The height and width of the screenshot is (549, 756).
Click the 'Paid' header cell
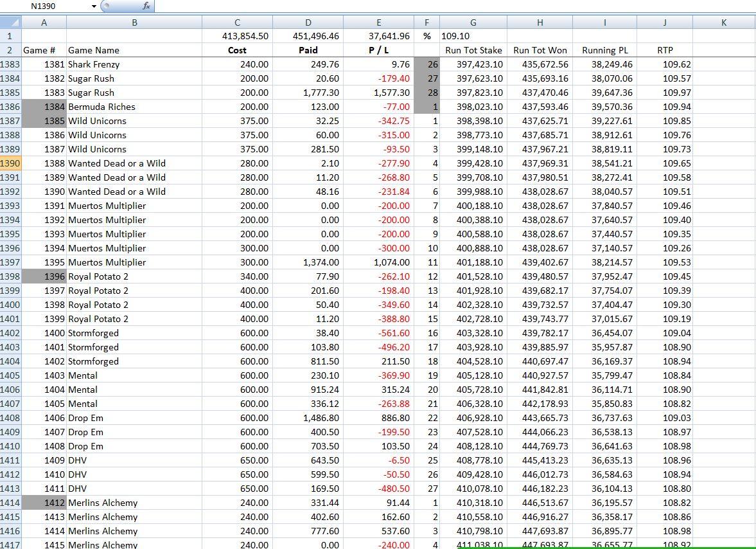click(308, 50)
